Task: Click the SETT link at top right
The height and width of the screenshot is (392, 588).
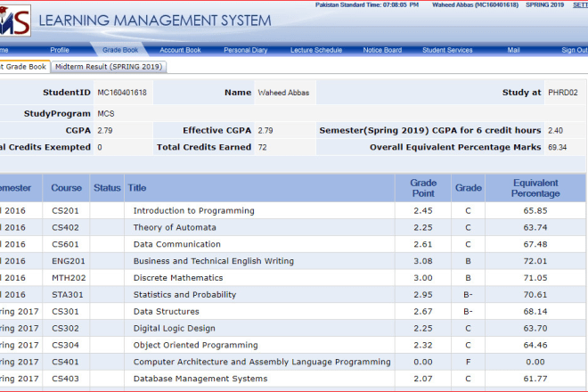Action: (580, 4)
